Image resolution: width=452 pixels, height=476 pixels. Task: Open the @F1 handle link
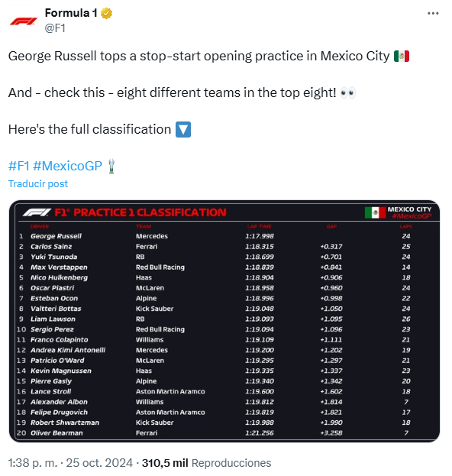[55, 28]
